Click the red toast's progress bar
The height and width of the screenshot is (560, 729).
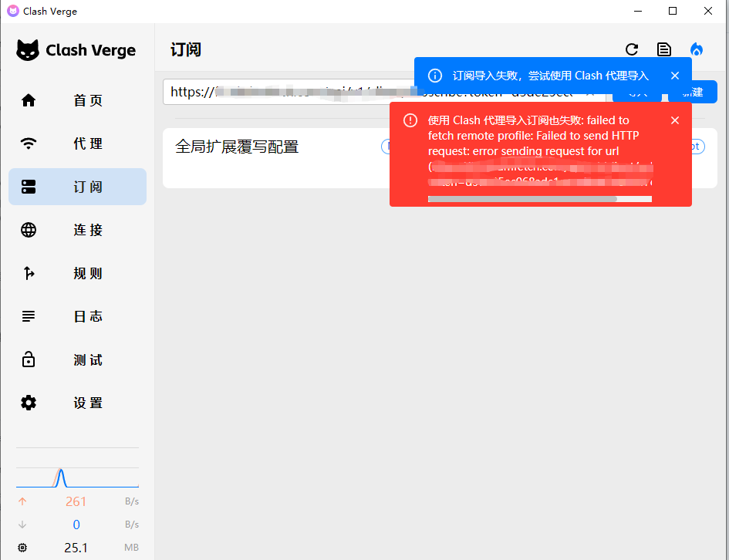click(x=540, y=199)
